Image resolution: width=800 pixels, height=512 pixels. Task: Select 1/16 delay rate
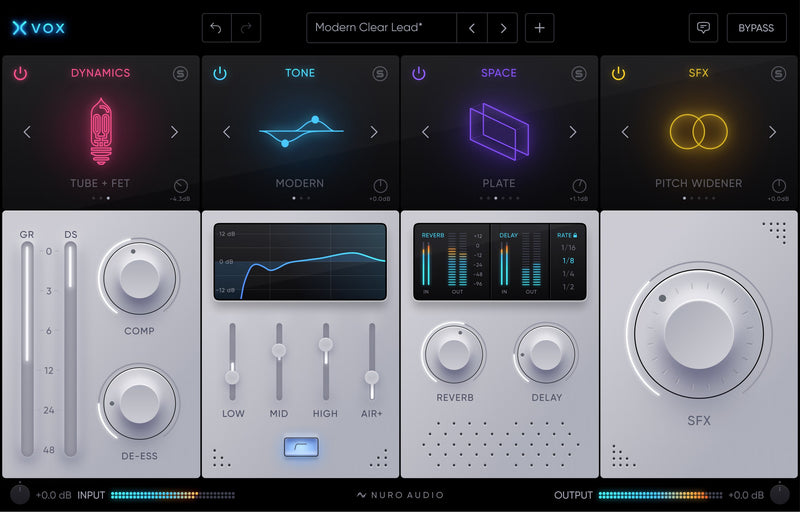pyautogui.click(x=568, y=247)
